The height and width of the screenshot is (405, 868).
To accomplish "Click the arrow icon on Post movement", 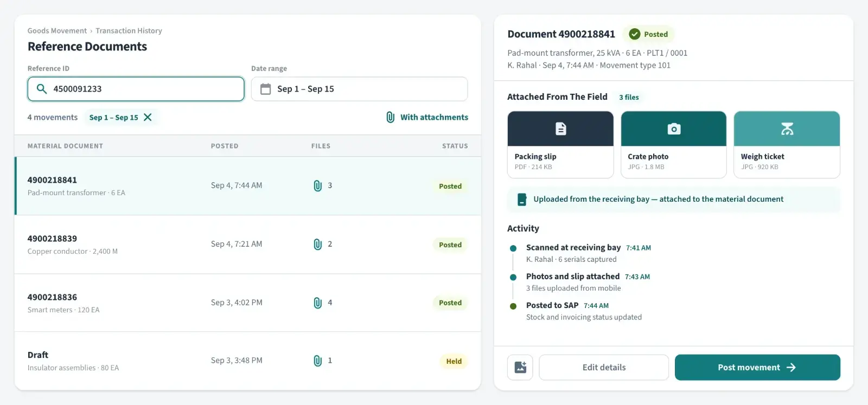I will (792, 368).
